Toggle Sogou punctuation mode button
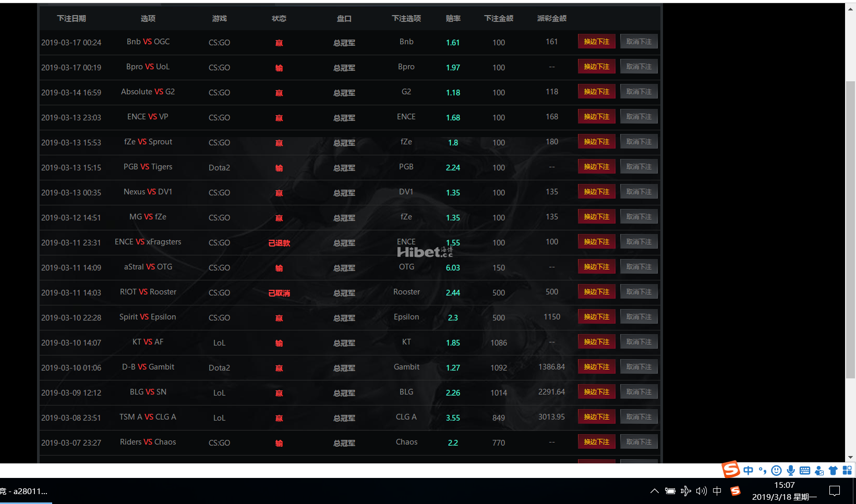Screen dimensions: 856x504 tap(762, 471)
